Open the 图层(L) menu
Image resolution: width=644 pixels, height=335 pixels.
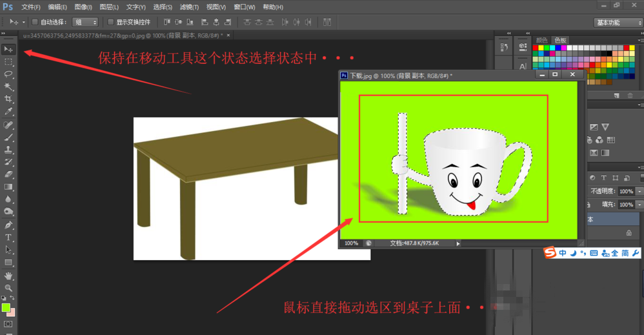[x=109, y=7]
